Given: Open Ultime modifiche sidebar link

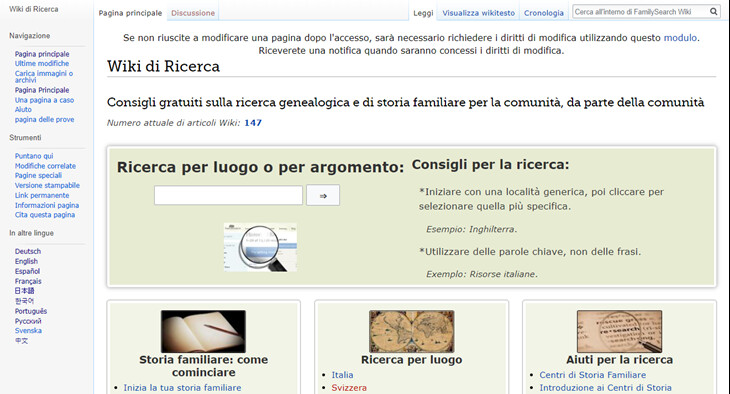Looking at the screenshot, I should click(42, 63).
